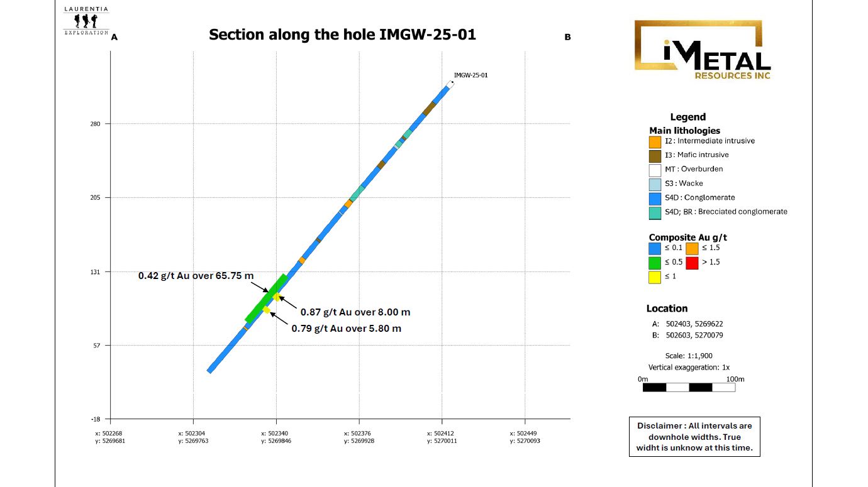Click the yellow ≤ 1 Au swatch
Viewport: 868px width, 487px height.
pyautogui.click(x=655, y=276)
